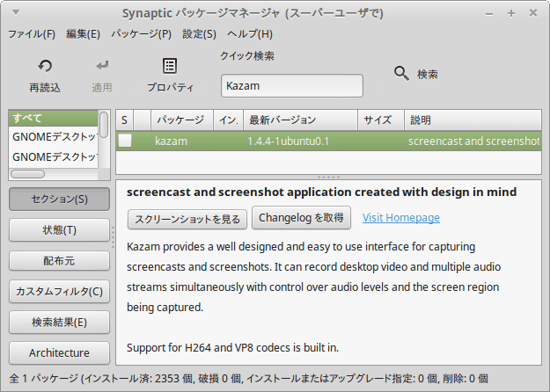Screen dimensions: 550x392
Task: Click the reload (再読込) toolbar icon
Action: pos(45,66)
